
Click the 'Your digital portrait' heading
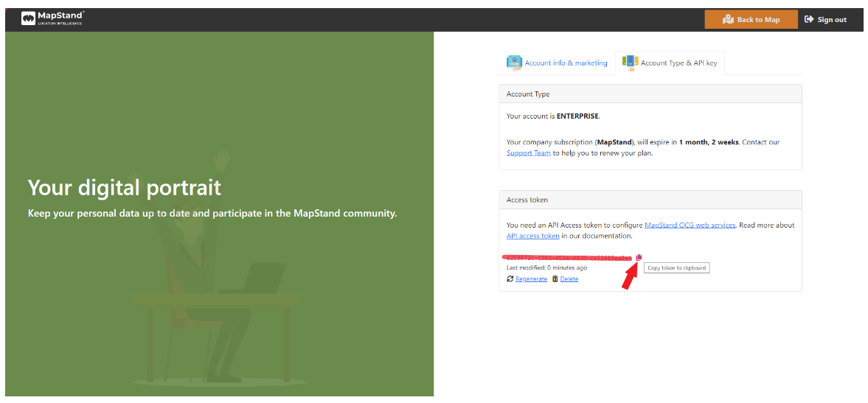pyautogui.click(x=125, y=188)
